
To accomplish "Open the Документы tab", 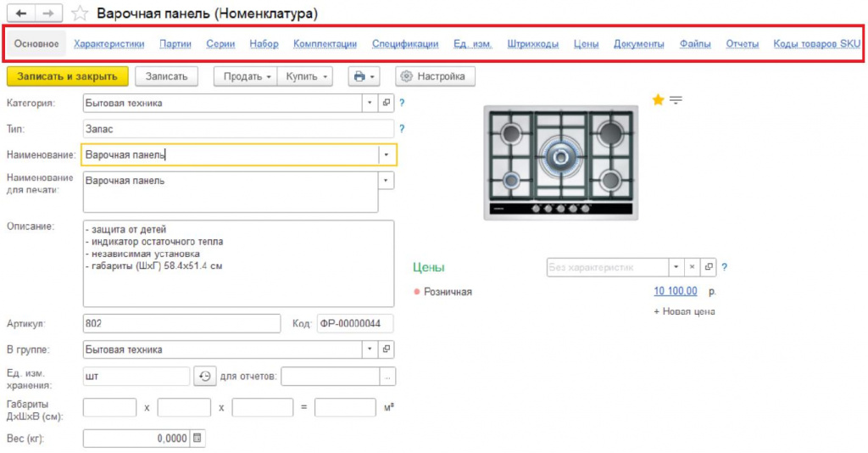I will coord(639,44).
